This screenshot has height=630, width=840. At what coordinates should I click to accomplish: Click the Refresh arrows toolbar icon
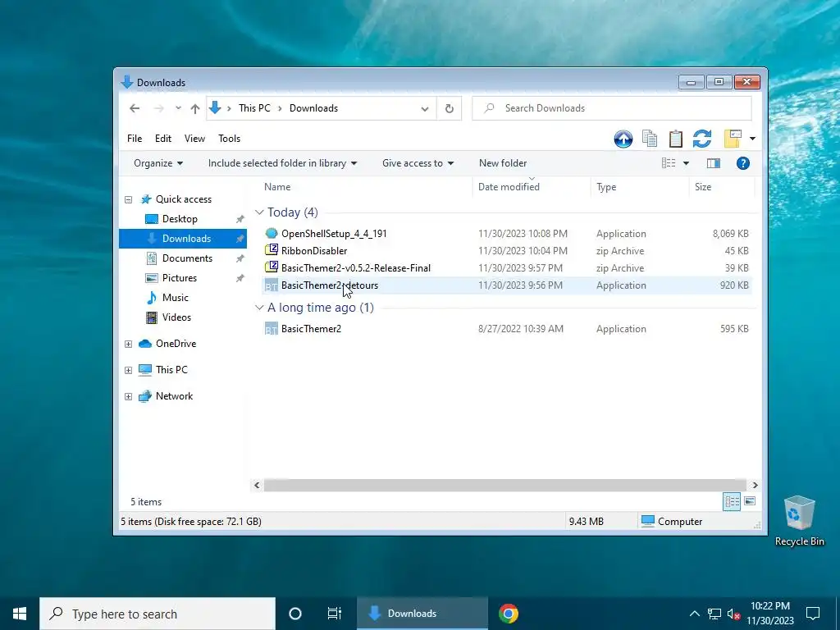(x=702, y=139)
